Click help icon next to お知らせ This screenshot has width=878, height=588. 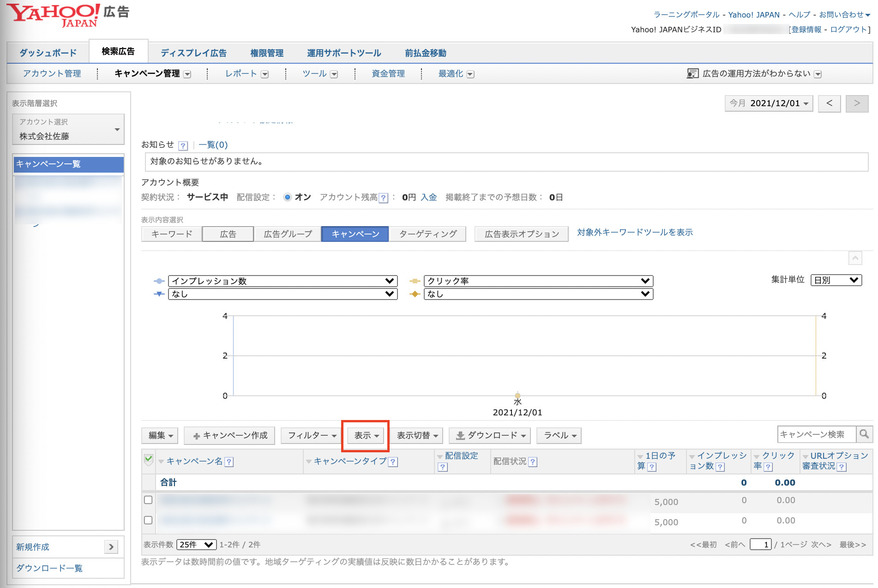click(183, 146)
